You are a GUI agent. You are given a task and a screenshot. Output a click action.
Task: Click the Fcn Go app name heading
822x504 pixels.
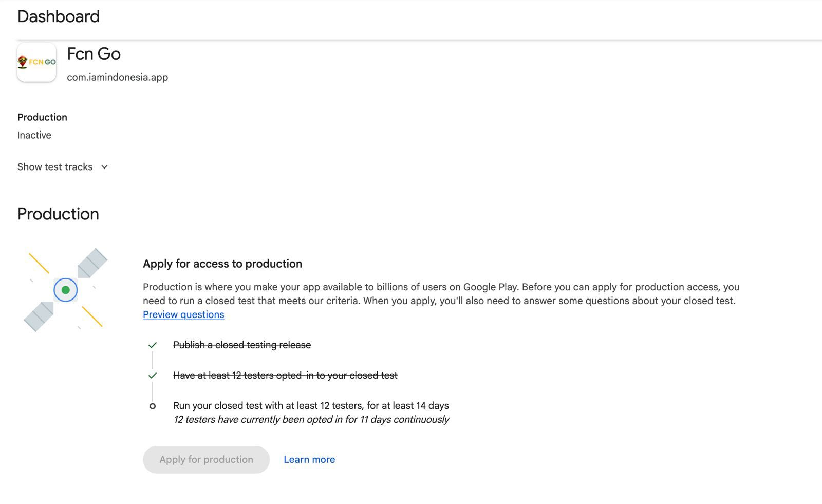coord(94,54)
